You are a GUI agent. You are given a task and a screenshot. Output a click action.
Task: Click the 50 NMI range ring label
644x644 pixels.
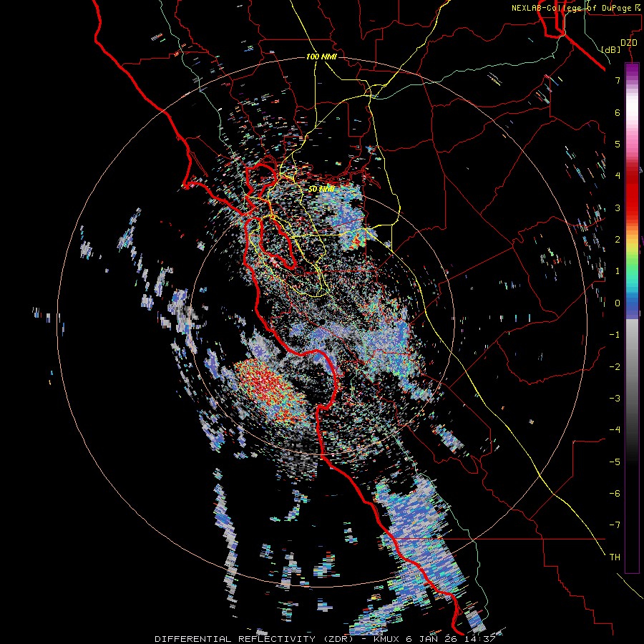321,189
